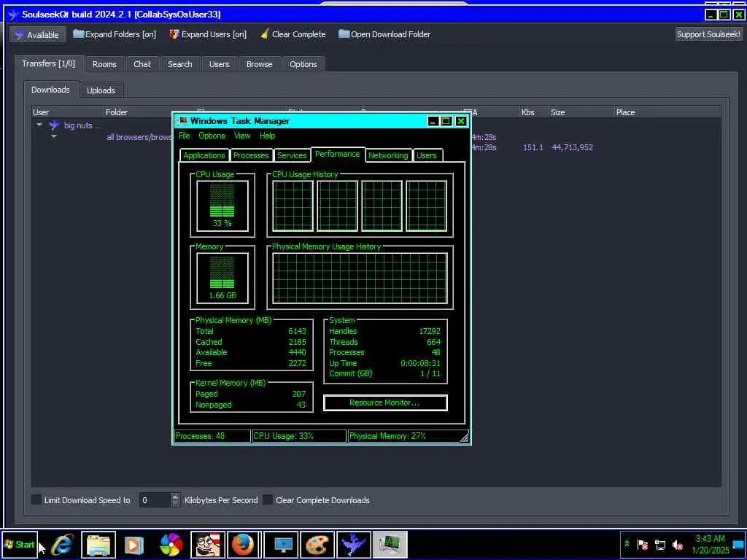This screenshot has width=747, height=560.
Task: Open Internet Explorer from the taskbar
Action: point(63,544)
